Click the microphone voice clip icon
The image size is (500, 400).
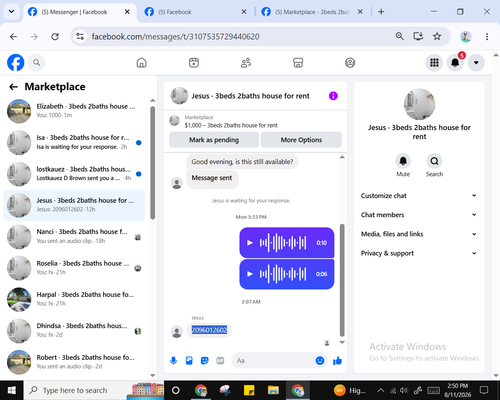173,360
